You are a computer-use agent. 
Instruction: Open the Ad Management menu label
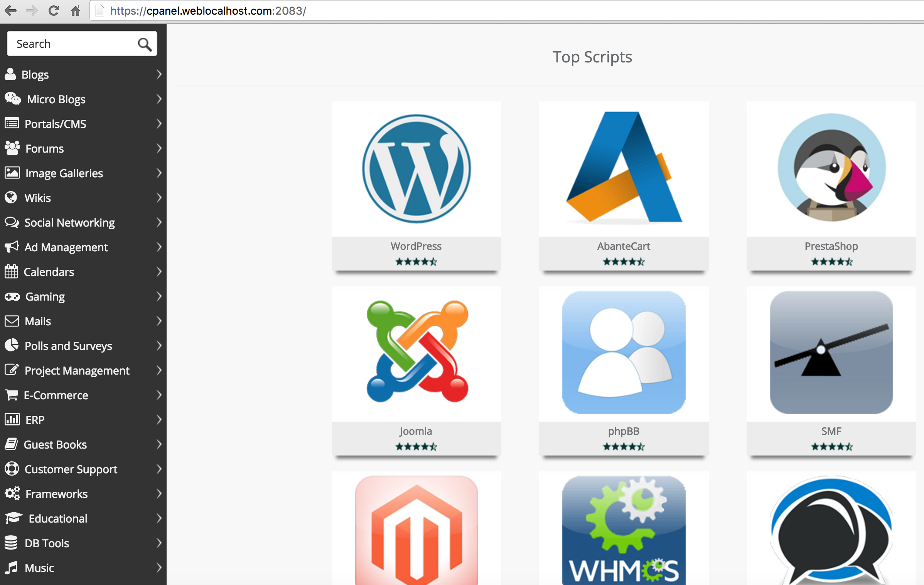click(x=66, y=247)
